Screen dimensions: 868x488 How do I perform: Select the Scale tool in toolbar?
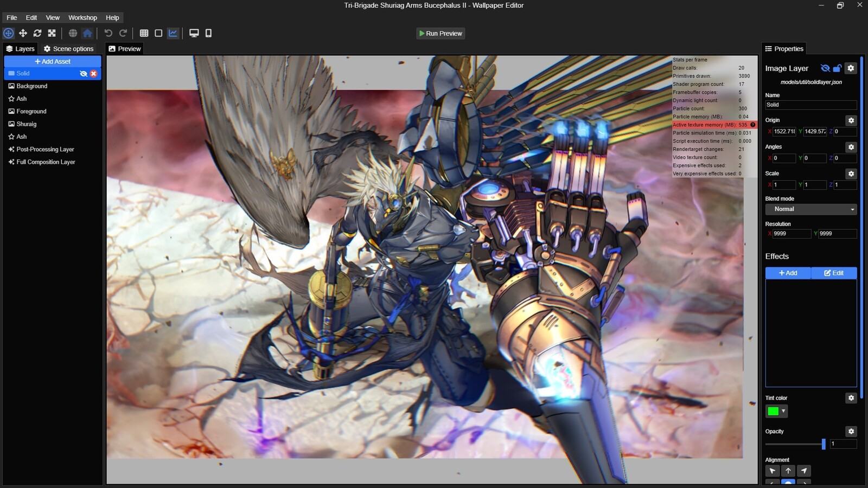point(52,33)
